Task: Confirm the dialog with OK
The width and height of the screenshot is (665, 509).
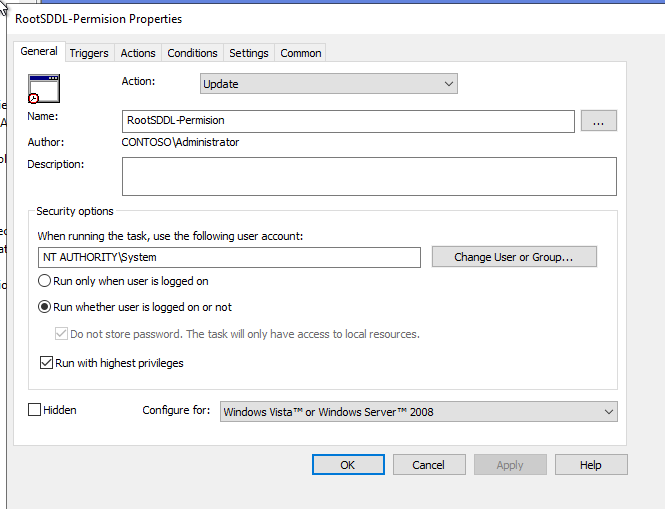Action: (348, 465)
